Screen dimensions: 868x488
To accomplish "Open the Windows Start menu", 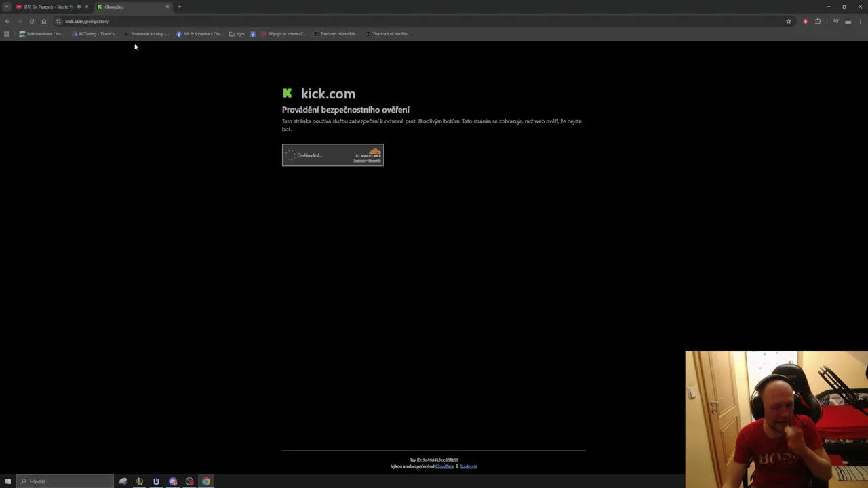I will (x=8, y=481).
